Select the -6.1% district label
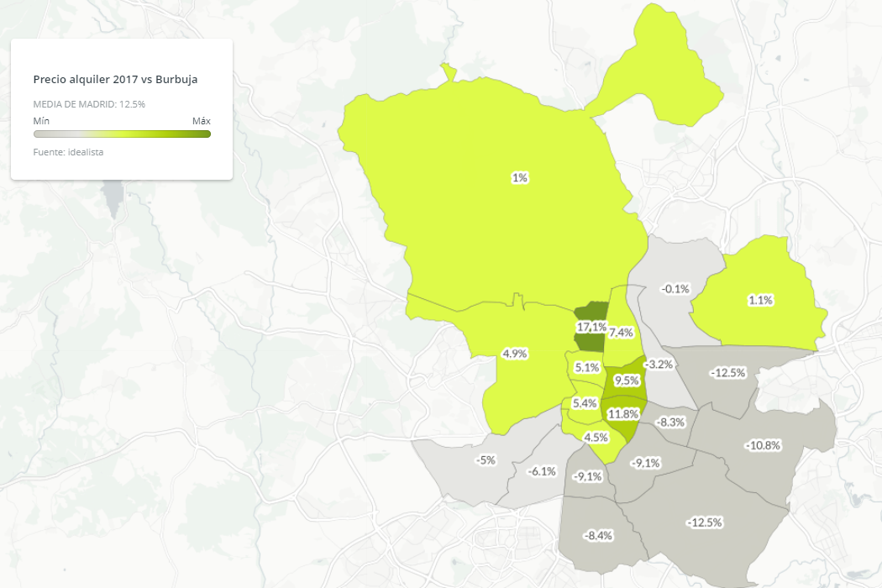Screen dimensions: 882x588 (x=541, y=471)
